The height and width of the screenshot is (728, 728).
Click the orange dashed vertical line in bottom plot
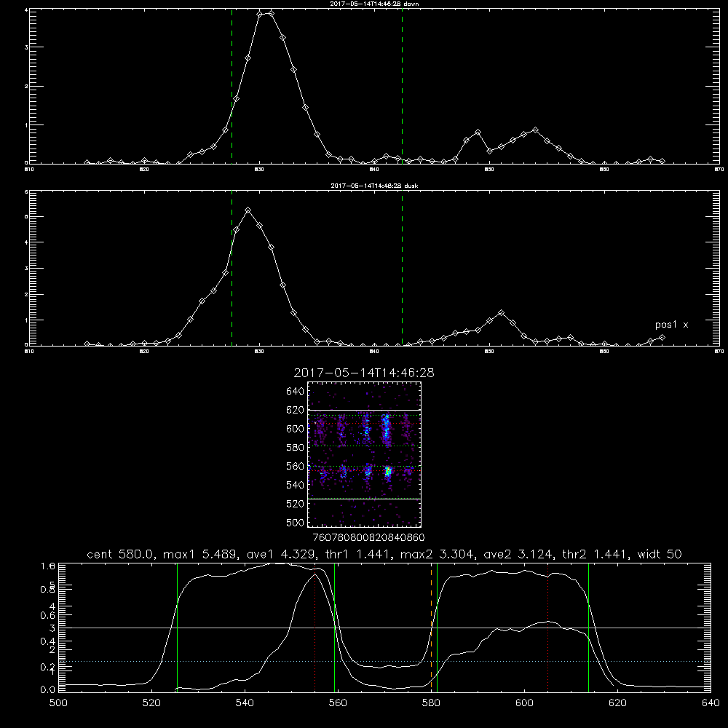point(431,628)
